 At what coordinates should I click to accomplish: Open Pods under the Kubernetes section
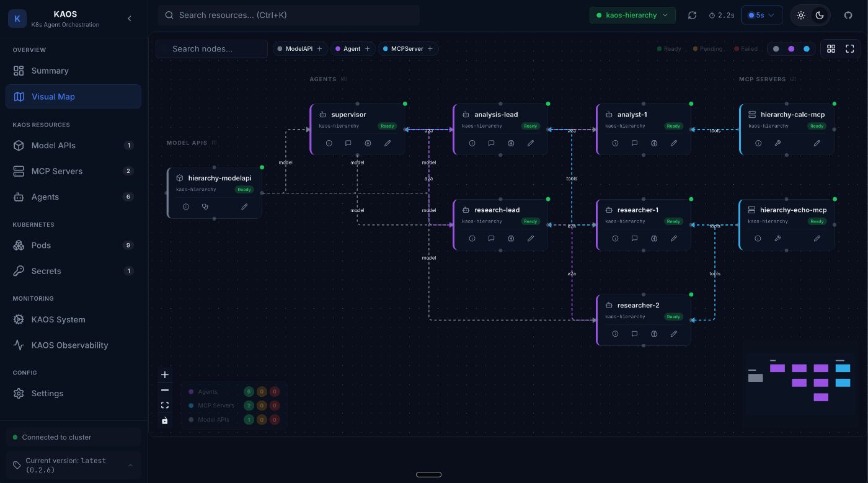[x=41, y=246]
